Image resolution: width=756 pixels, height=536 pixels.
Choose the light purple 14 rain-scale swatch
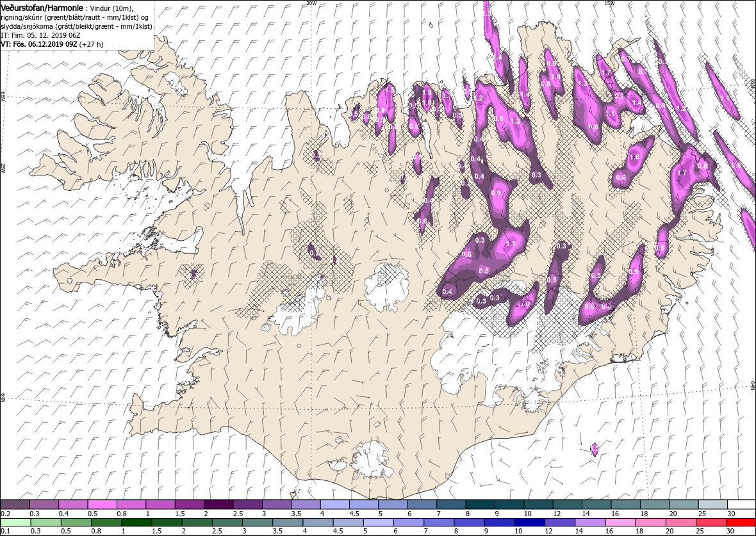tap(589, 523)
